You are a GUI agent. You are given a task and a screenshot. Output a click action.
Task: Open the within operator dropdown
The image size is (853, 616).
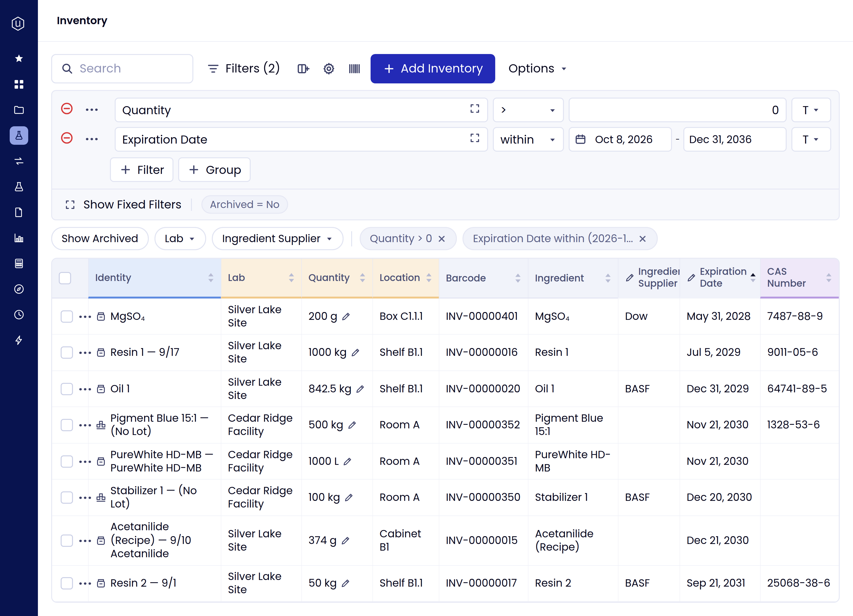click(x=528, y=139)
